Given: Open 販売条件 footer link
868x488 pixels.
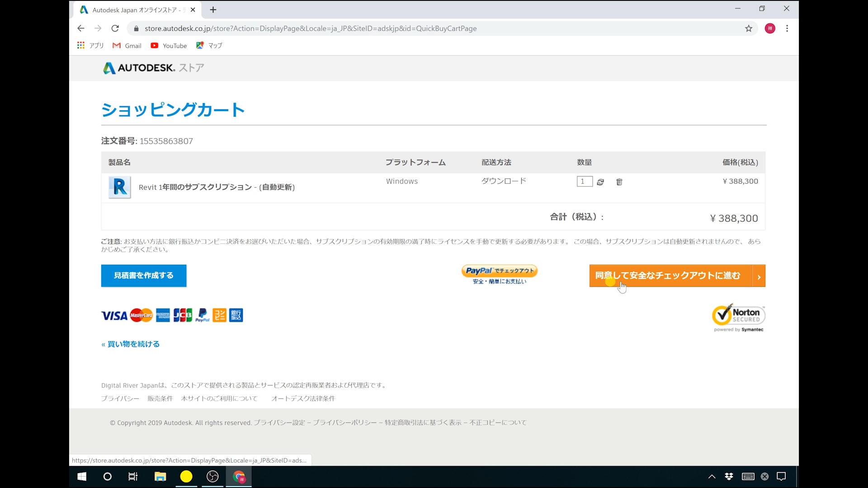Looking at the screenshot, I should (x=160, y=399).
